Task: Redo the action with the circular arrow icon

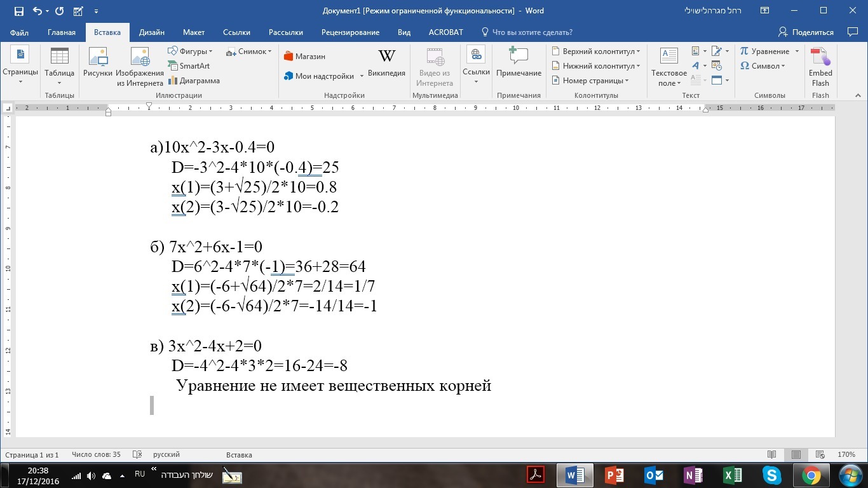Action: point(59,11)
